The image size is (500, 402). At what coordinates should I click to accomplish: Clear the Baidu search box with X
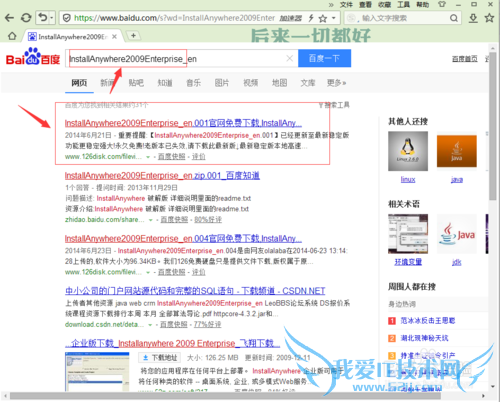[290, 58]
